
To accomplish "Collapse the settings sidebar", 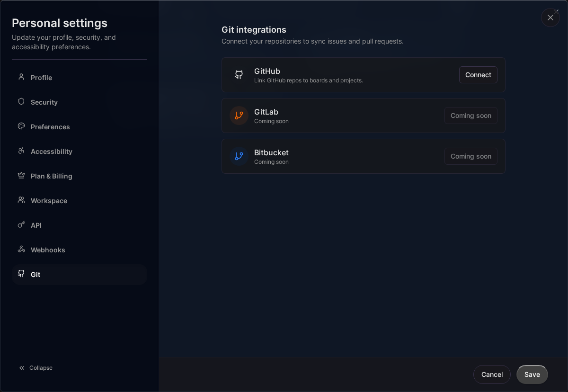I will click(35, 367).
